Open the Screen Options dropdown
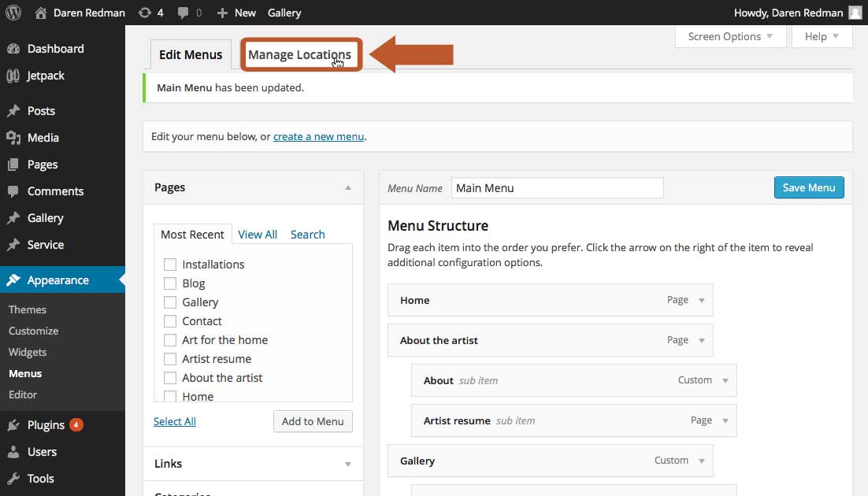Viewport: 868px width, 496px height. pyautogui.click(x=730, y=36)
